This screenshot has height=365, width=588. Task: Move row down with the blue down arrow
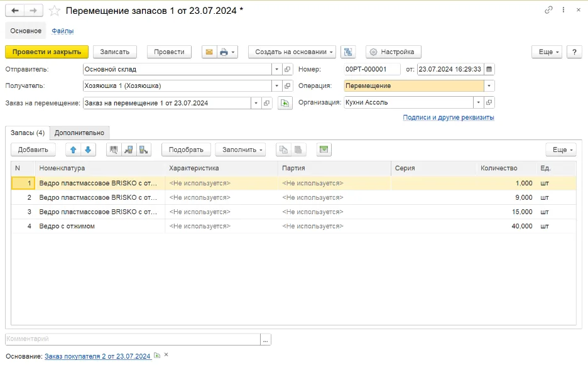tap(88, 150)
